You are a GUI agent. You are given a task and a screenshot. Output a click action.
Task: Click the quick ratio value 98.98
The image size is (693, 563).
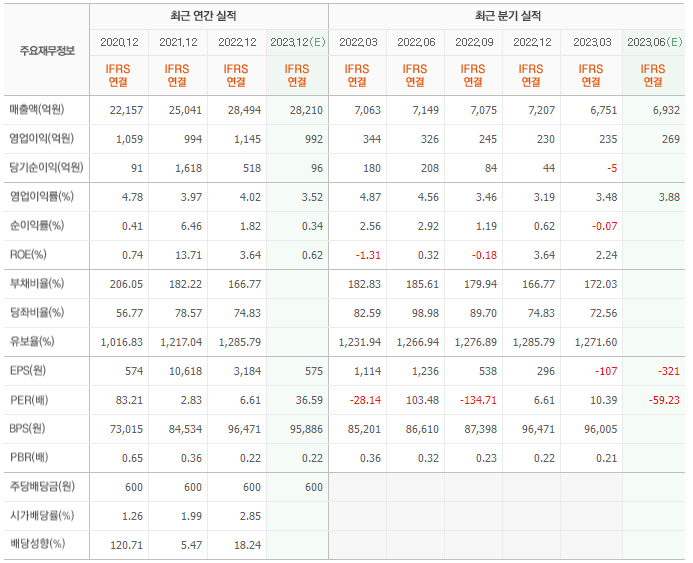(425, 313)
